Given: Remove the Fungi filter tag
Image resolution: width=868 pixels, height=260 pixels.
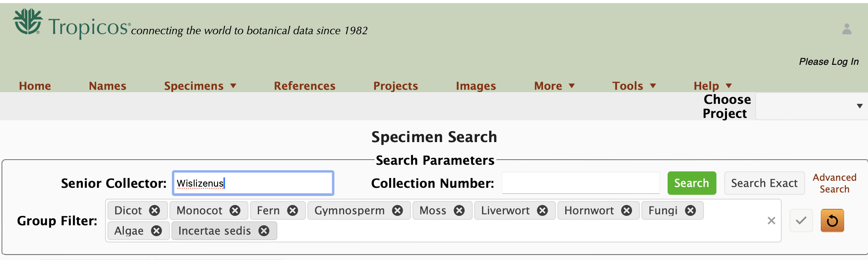Looking at the screenshot, I should coord(690,210).
